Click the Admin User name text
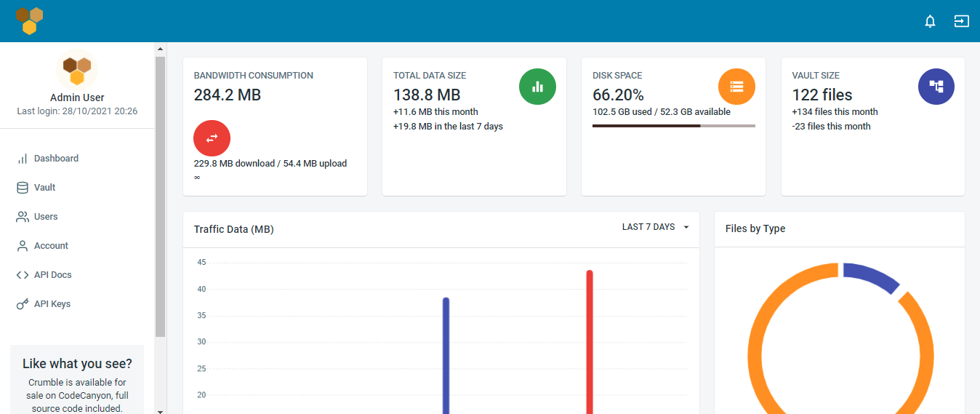The image size is (980, 414). [x=77, y=97]
